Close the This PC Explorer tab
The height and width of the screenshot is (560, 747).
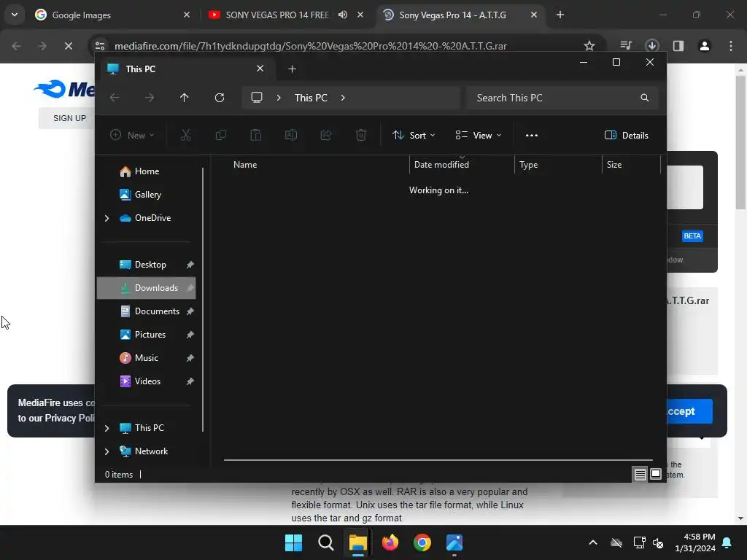(260, 69)
